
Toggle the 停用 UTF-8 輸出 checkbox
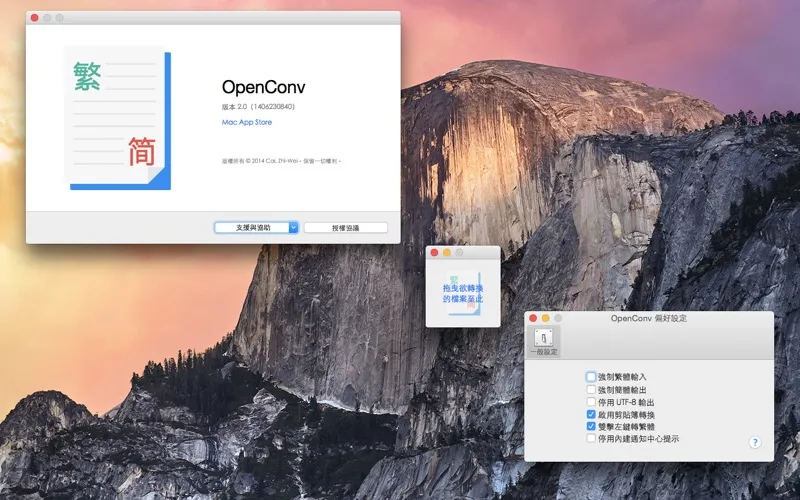pos(591,402)
